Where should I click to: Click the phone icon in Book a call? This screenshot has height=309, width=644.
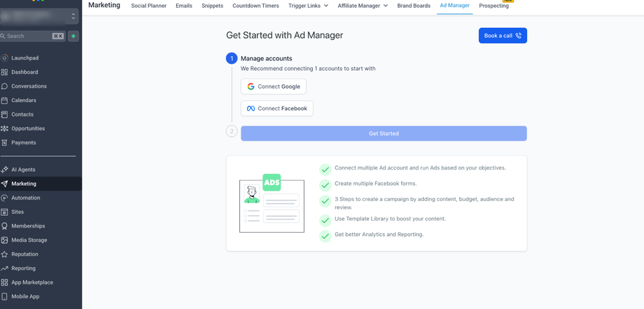(518, 36)
